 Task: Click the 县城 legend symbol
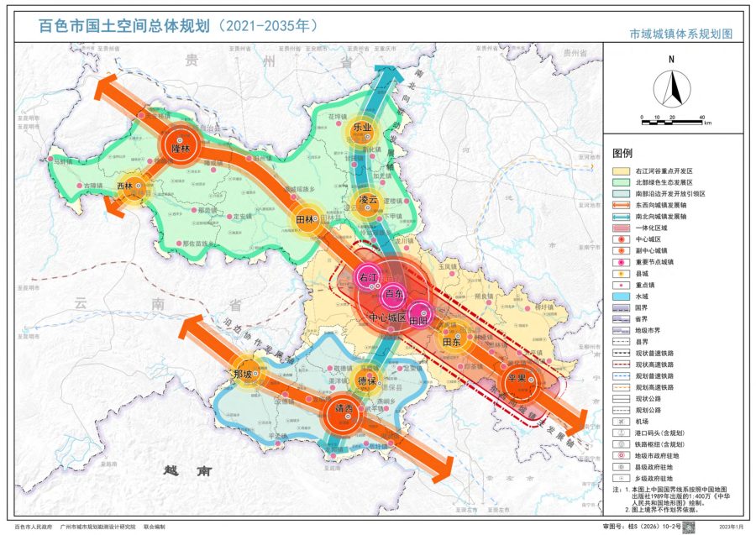click(621, 273)
